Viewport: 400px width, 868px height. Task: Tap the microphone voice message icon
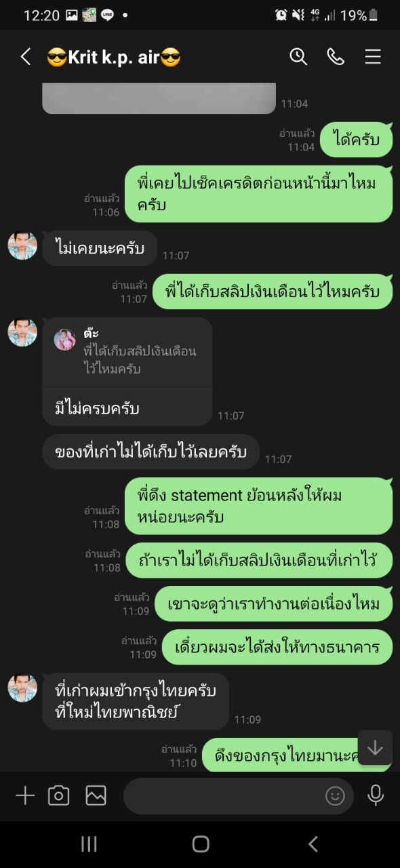click(x=376, y=795)
